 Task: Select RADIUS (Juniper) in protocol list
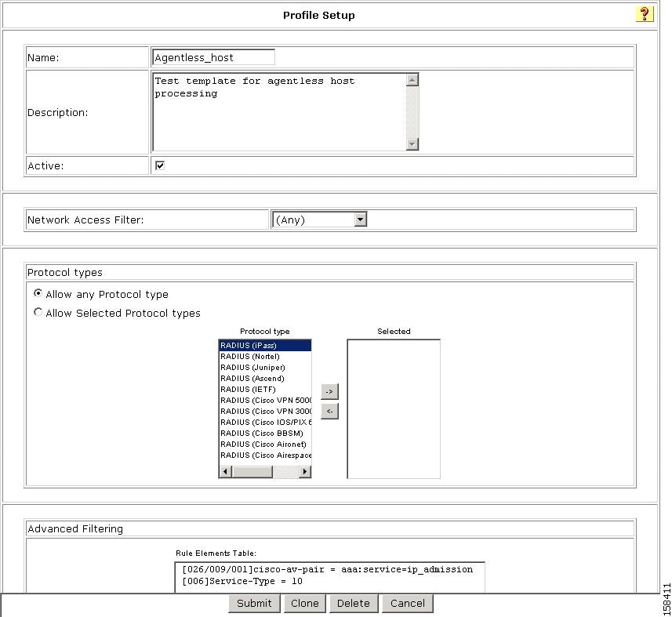click(x=265, y=368)
